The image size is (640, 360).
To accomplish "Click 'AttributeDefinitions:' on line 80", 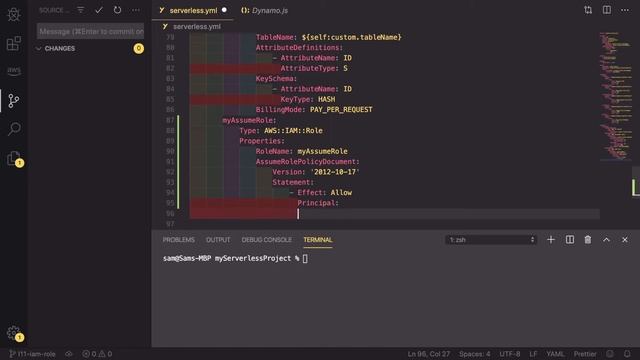I will click(300, 47).
